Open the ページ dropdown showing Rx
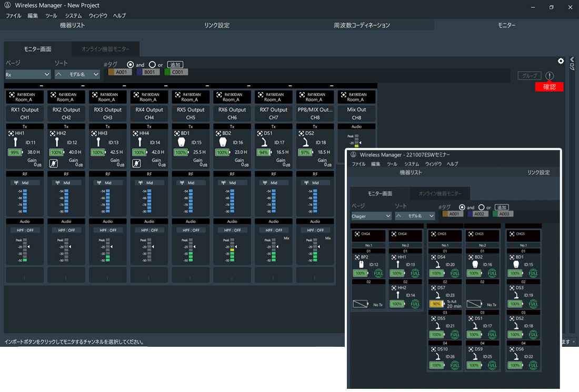The image size is (579, 392). coord(28,74)
